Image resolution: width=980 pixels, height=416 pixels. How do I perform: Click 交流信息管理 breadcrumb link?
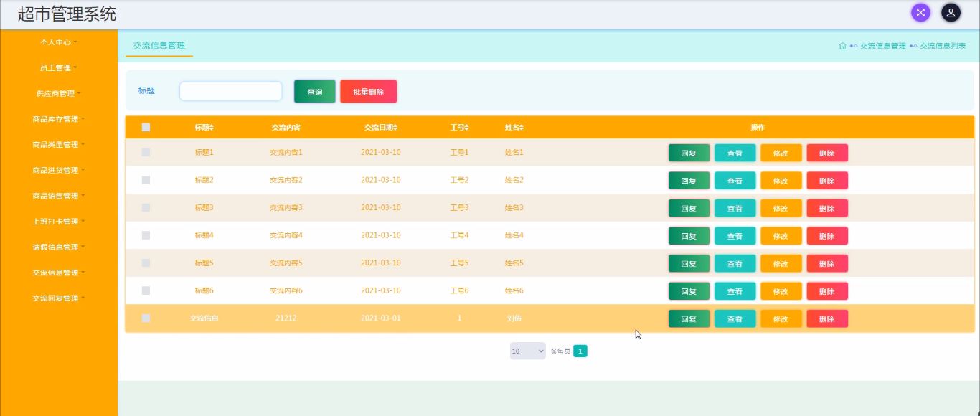pos(882,46)
